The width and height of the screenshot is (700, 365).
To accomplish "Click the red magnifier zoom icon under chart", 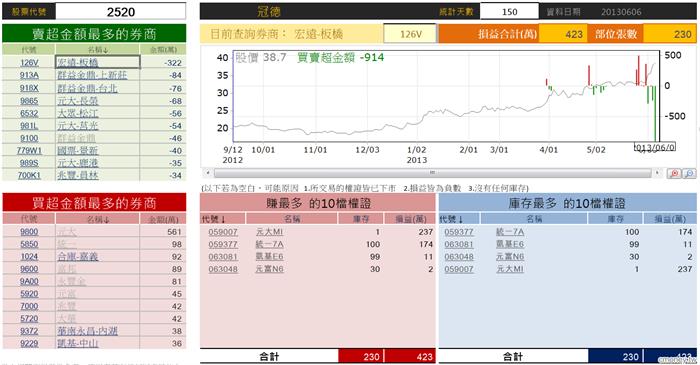I will click(x=674, y=173).
